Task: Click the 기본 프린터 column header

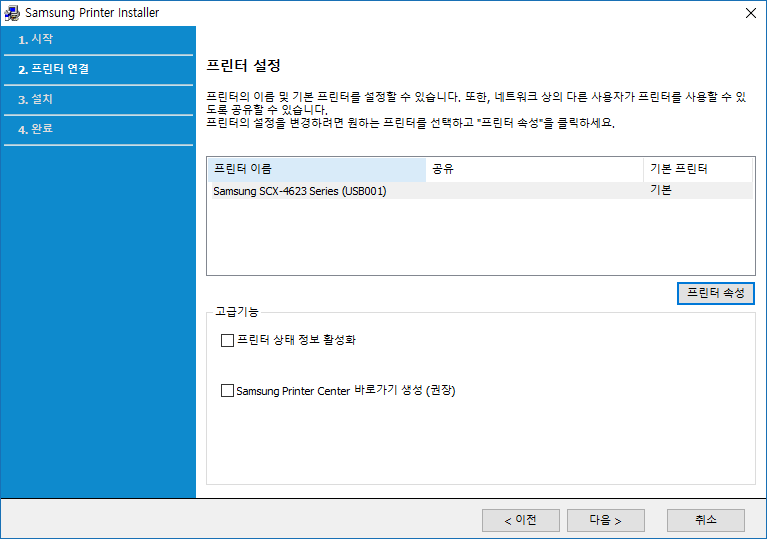Action: click(x=698, y=169)
